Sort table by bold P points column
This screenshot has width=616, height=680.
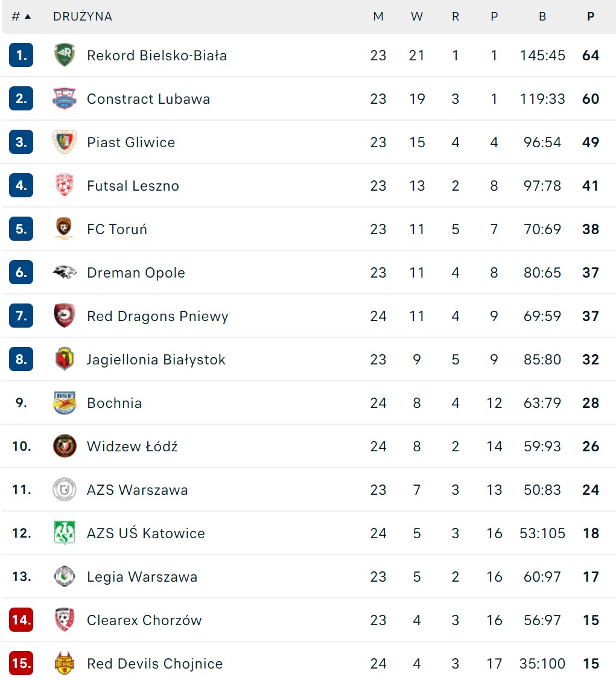point(591,17)
